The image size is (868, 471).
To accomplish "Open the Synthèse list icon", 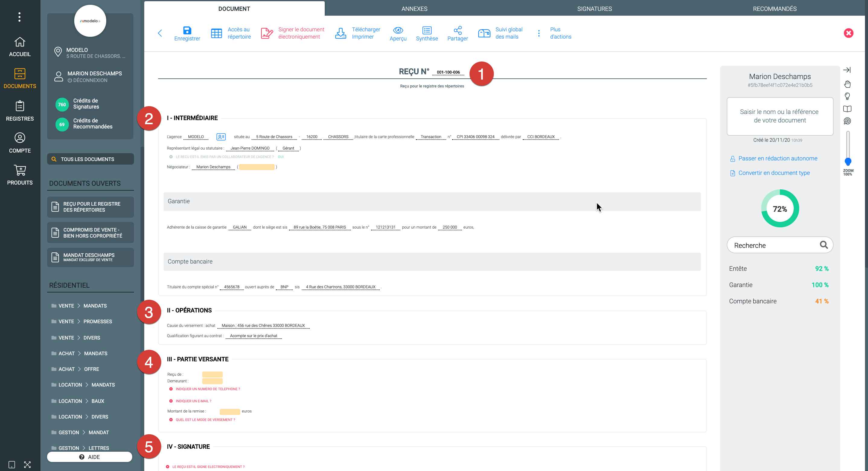I will coord(426,30).
